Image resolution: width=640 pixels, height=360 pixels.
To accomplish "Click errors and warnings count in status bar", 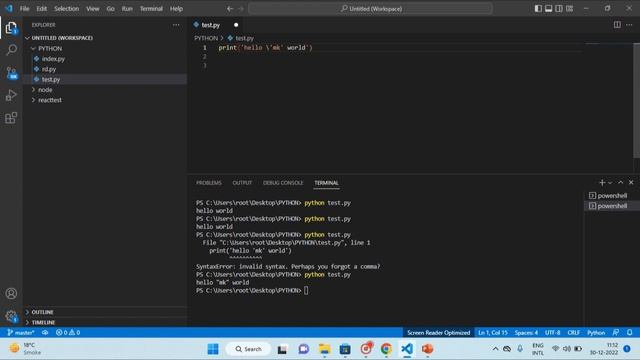I will pos(68,333).
